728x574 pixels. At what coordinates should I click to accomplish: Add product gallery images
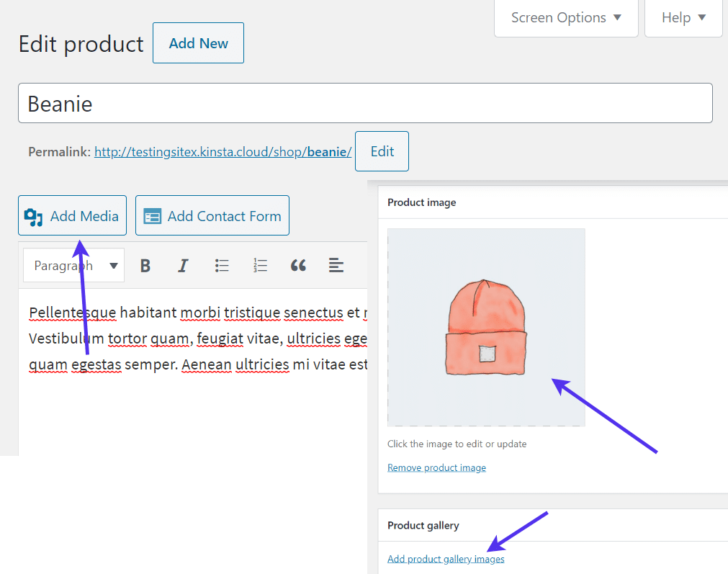tap(446, 559)
